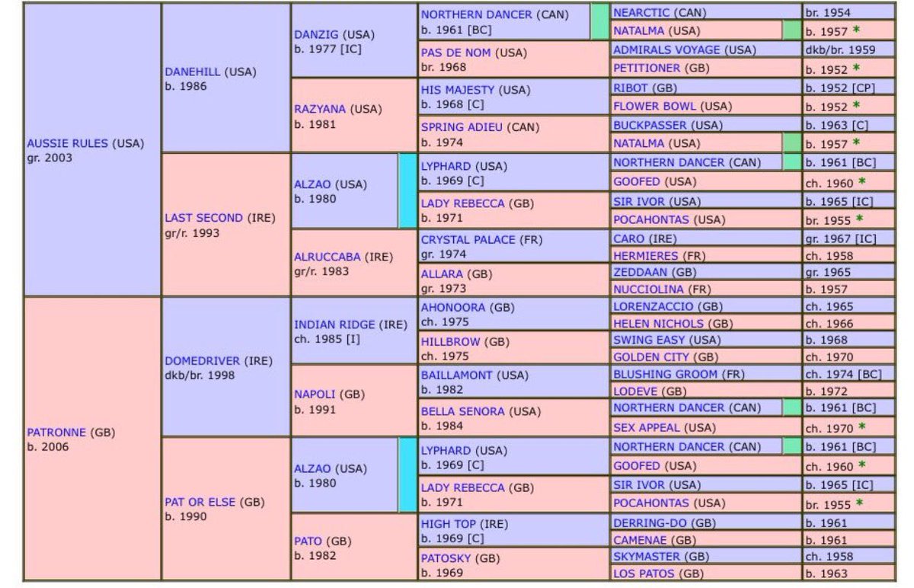Open FLOWER BOWL (USA) link
The height and width of the screenshot is (588, 914).
tap(672, 106)
